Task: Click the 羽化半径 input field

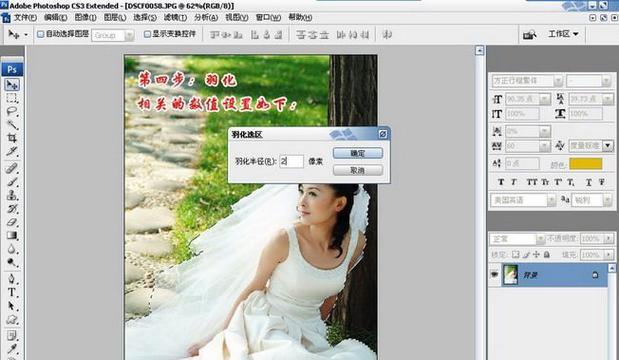Action: pos(292,161)
